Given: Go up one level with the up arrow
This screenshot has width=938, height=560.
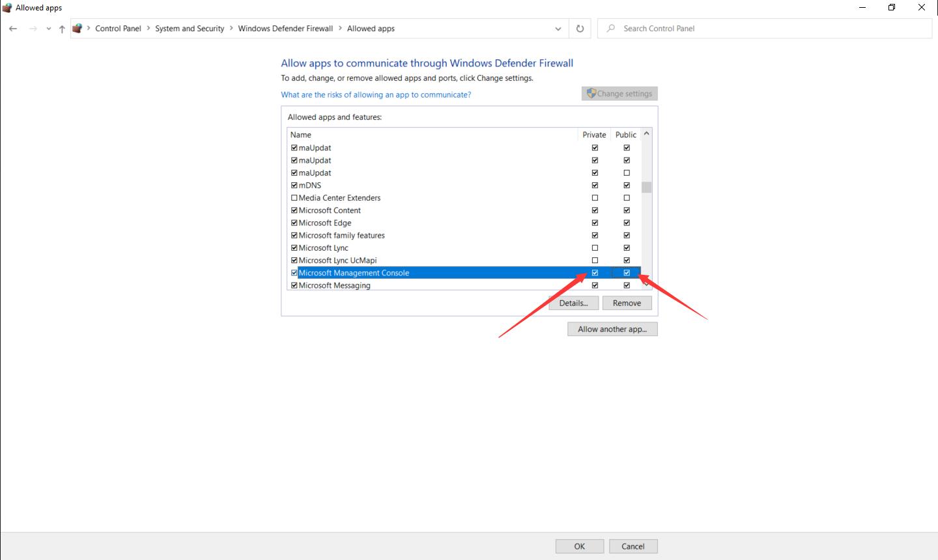Looking at the screenshot, I should 62,29.
